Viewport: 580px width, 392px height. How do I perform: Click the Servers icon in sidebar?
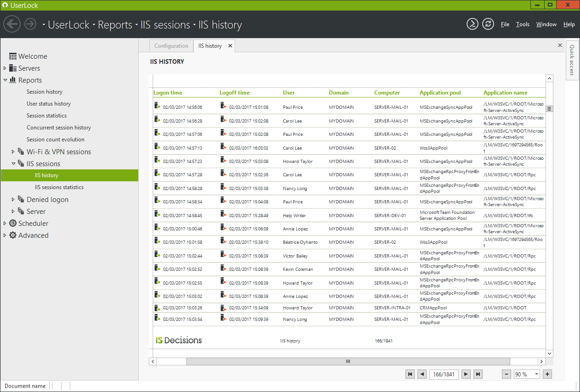point(13,68)
